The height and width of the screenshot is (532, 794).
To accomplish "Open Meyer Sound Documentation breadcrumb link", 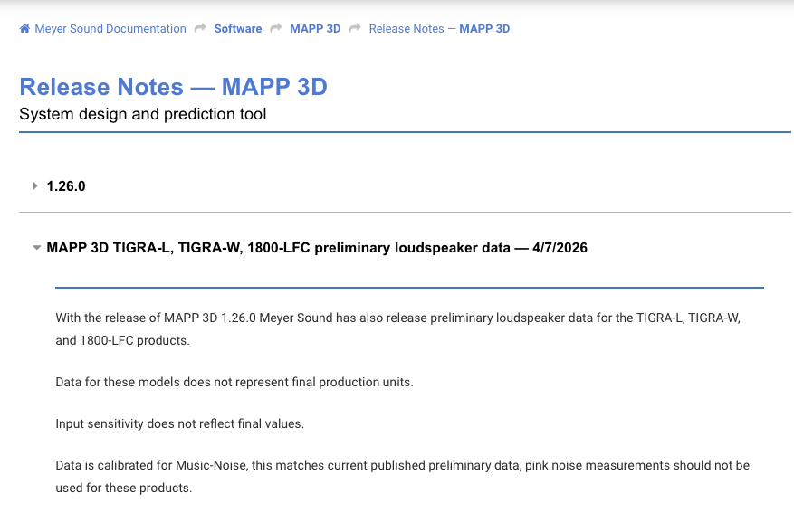I will [x=110, y=29].
